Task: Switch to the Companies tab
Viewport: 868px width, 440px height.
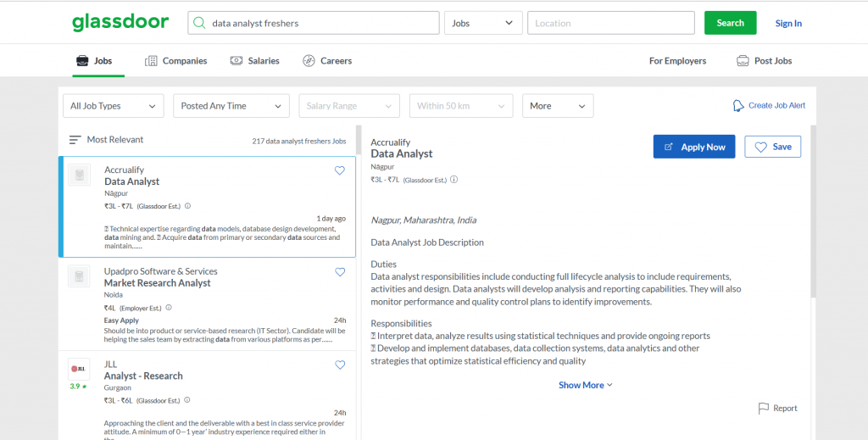Action: point(176,61)
